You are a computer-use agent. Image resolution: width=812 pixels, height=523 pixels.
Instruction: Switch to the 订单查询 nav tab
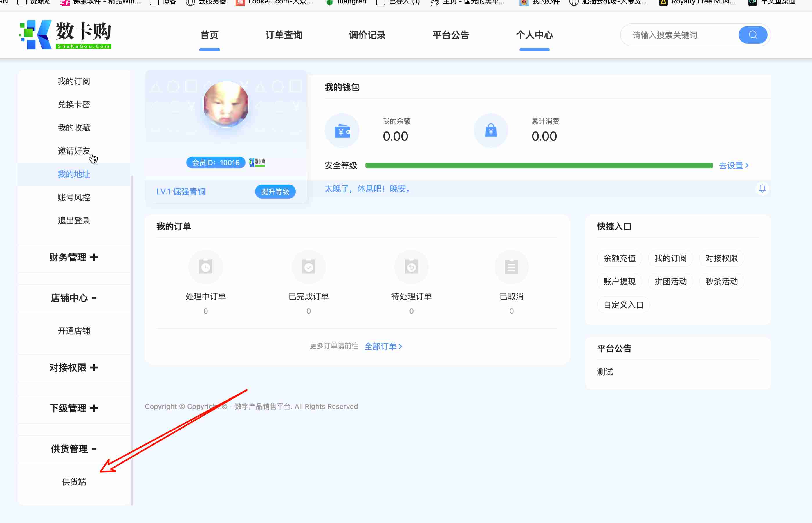pos(284,35)
